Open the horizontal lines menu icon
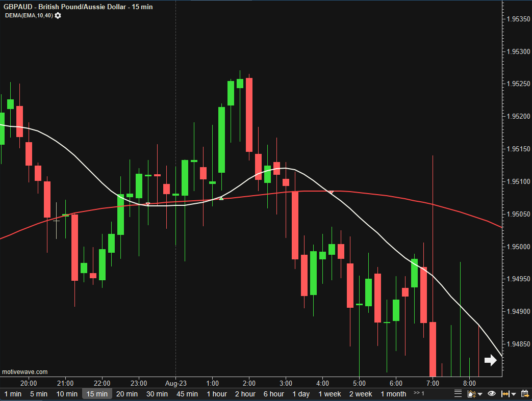The image size is (532, 401). pyautogui.click(x=458, y=394)
